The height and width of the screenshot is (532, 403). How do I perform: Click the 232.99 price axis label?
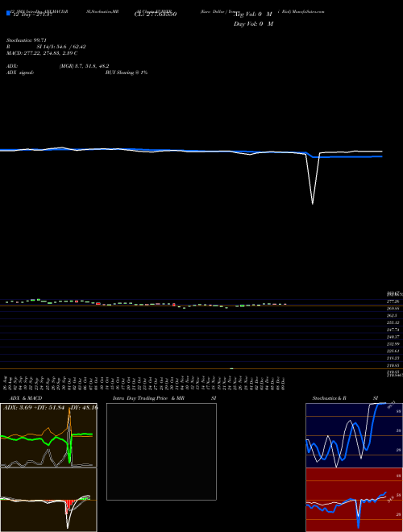[393, 344]
